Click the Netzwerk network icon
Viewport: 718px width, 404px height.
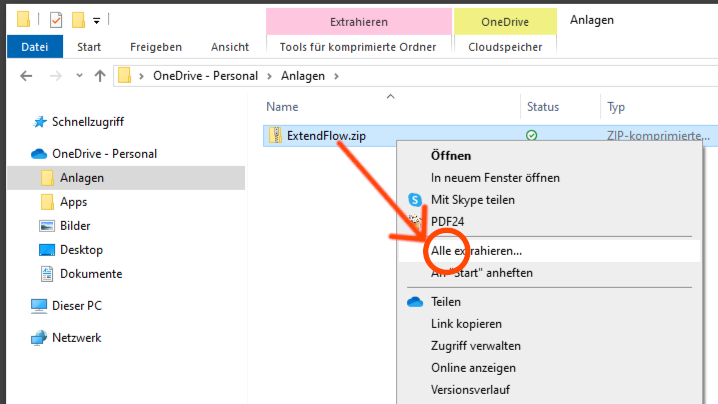pyautogui.click(x=39, y=338)
